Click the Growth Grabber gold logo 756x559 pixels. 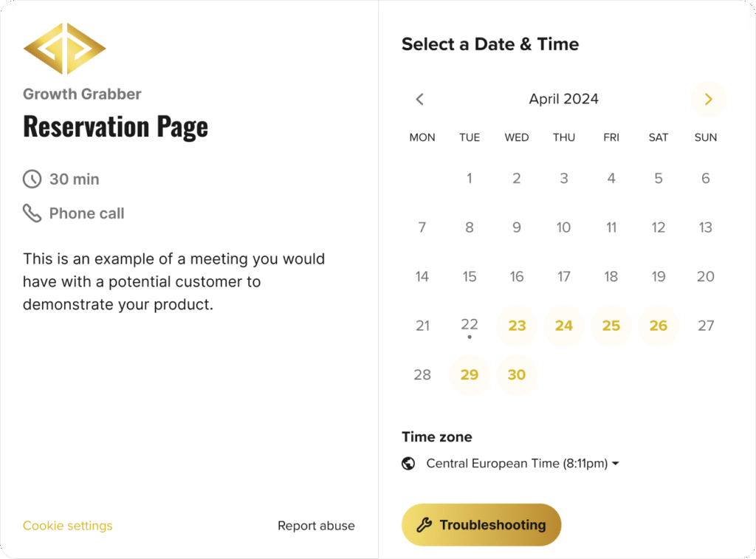65,49
